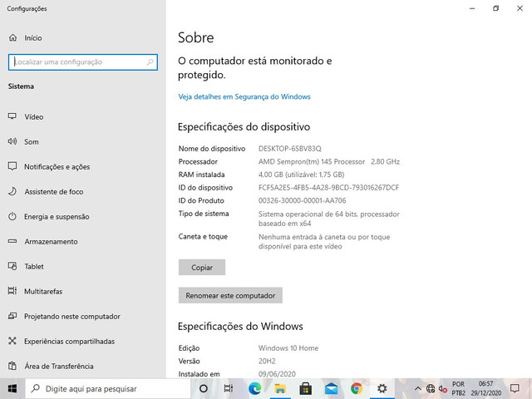Screen dimensions: 532x399
Task: Open Vídeo display settings icon
Action: (x=12, y=116)
